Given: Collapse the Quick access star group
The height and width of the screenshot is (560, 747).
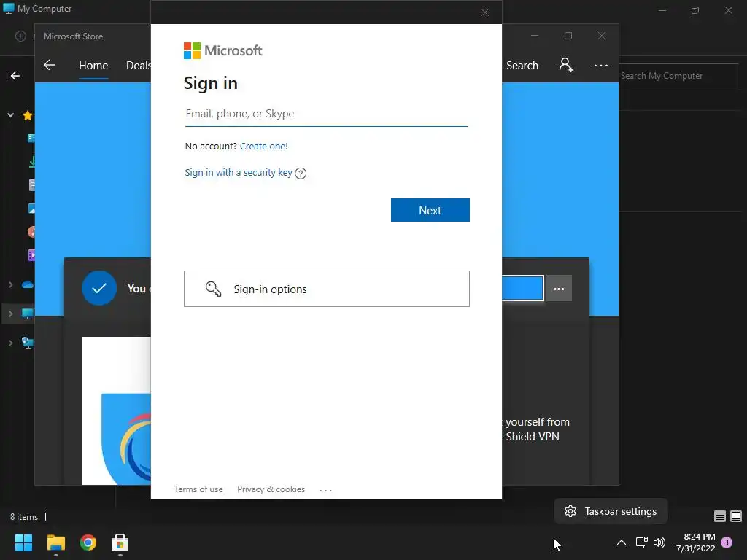Looking at the screenshot, I should coord(10,115).
